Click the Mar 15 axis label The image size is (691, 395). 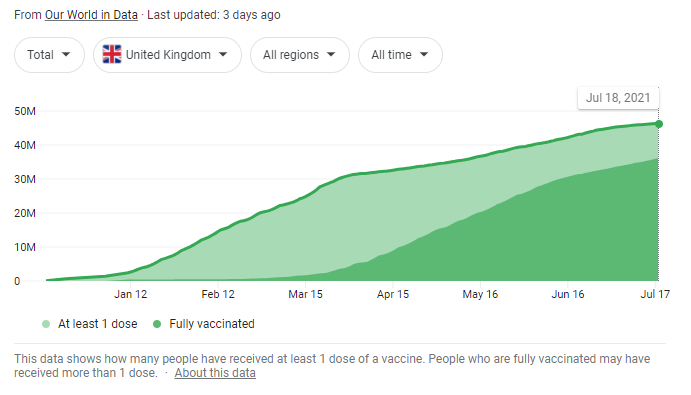coord(305,294)
